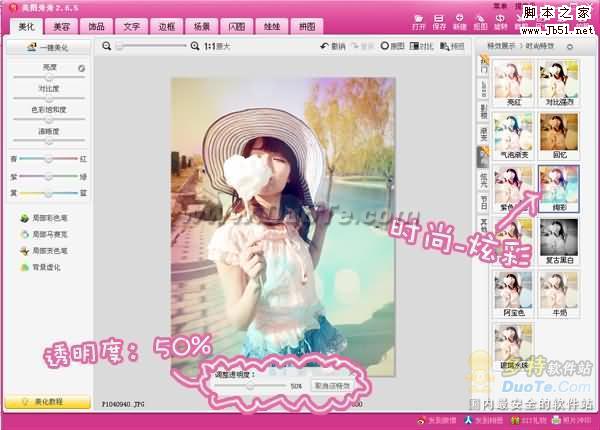Viewport: 600px width, 430px height.
Task: Switch to the 拼图 tab
Action: coord(307,26)
